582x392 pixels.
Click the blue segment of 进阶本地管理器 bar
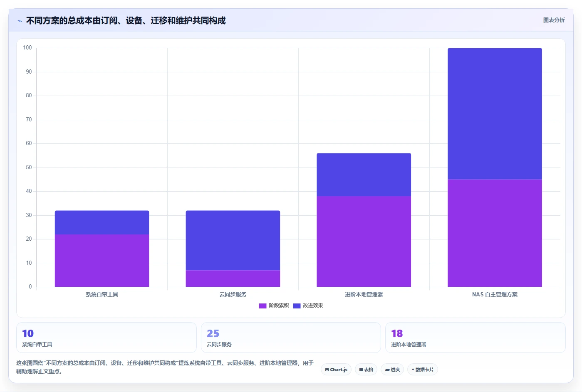(364, 175)
